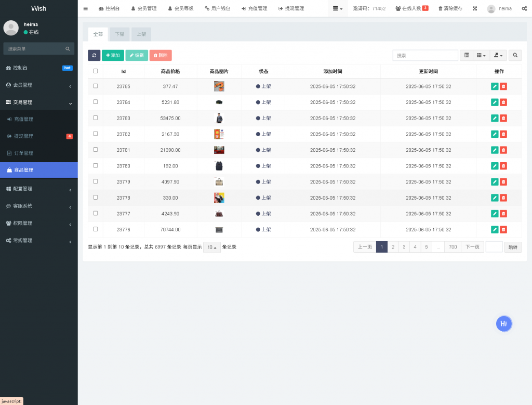Screen dimensions: 532x405
Task: Toggle the sidebar hamburger menu icon
Action: [86, 8]
